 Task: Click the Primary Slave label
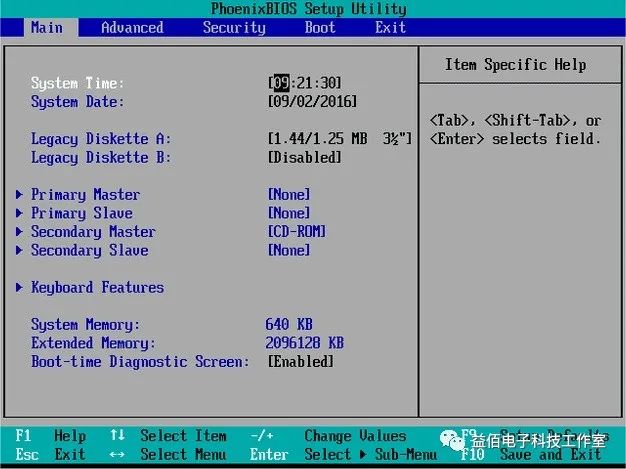(82, 213)
